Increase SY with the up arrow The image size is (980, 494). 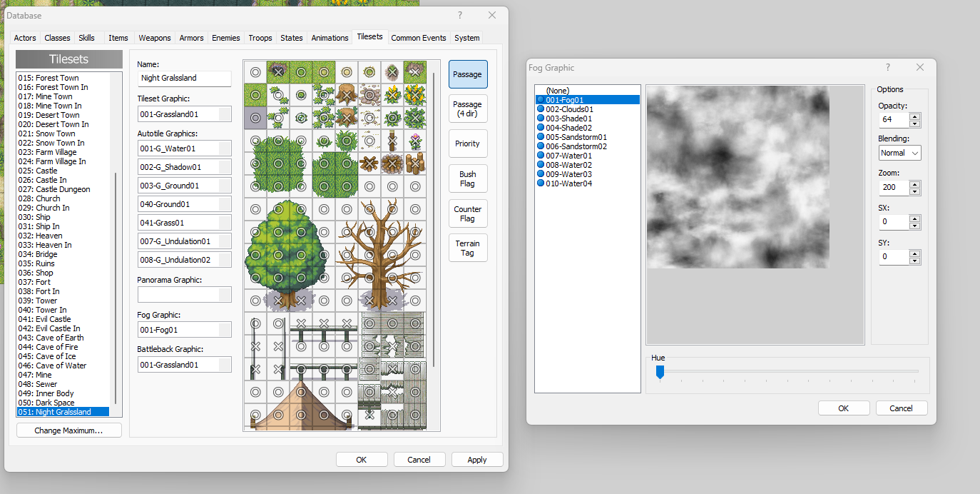914,253
